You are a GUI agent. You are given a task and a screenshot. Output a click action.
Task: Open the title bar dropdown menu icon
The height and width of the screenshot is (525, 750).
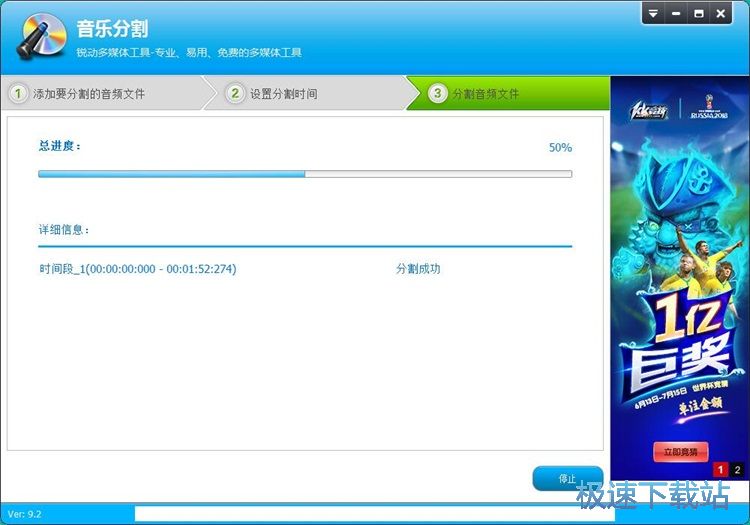[653, 14]
